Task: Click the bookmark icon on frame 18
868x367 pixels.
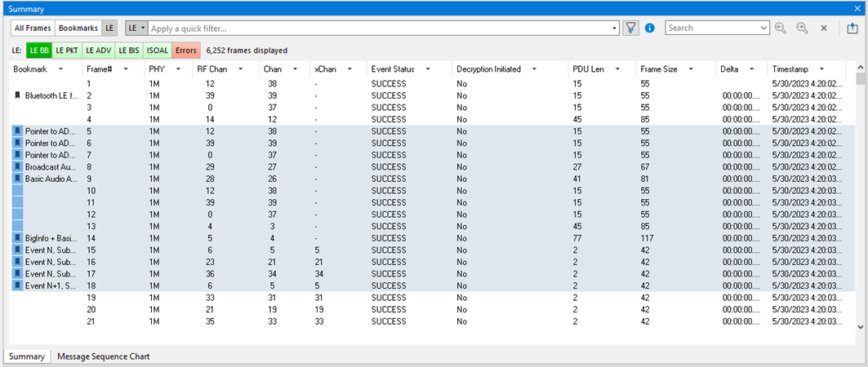Action: point(17,285)
